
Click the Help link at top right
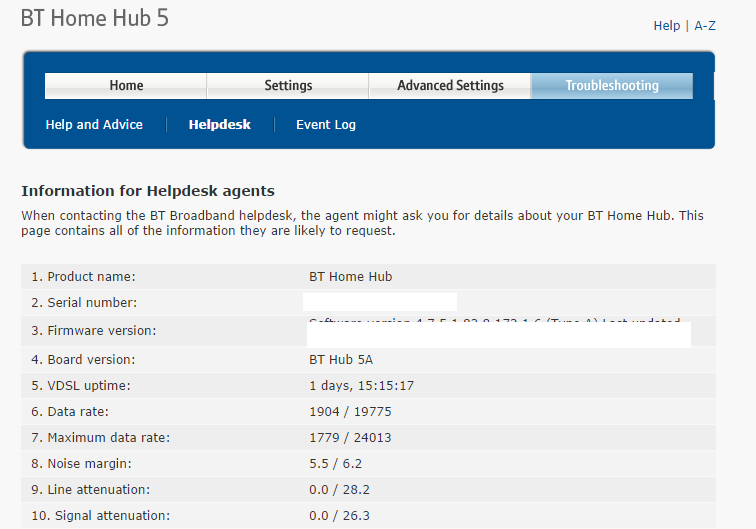click(666, 26)
